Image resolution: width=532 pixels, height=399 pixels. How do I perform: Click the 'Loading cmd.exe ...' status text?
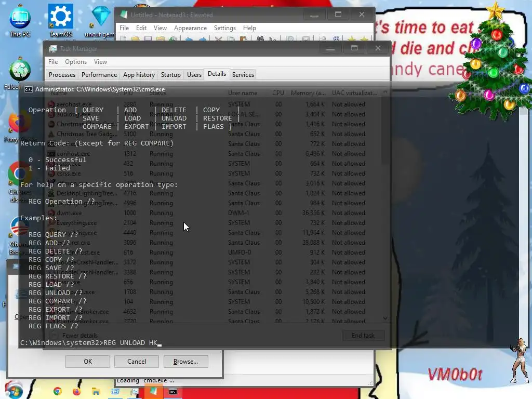tap(145, 381)
